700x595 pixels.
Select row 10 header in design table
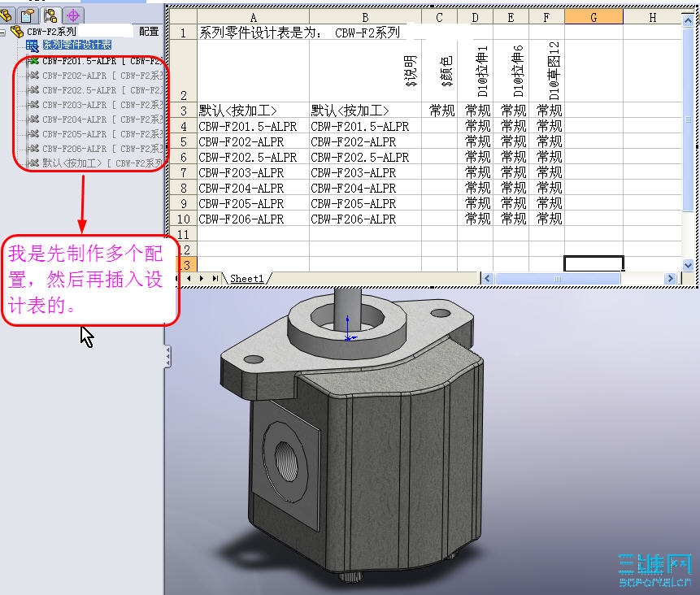click(x=183, y=219)
